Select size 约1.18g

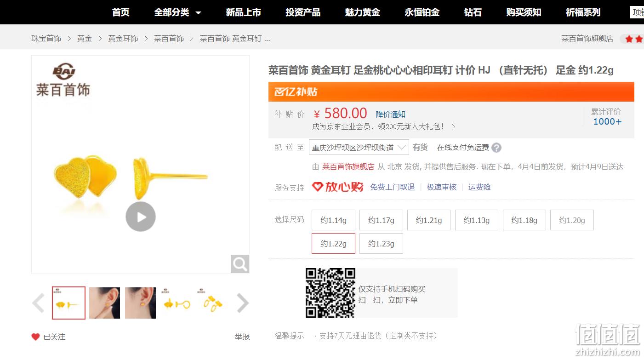524,220
